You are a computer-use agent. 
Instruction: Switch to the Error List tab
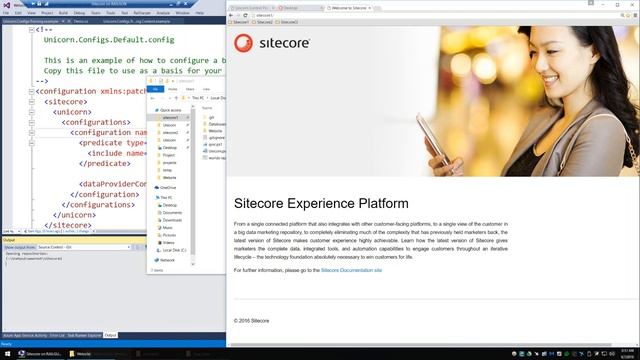pyautogui.click(x=57, y=336)
